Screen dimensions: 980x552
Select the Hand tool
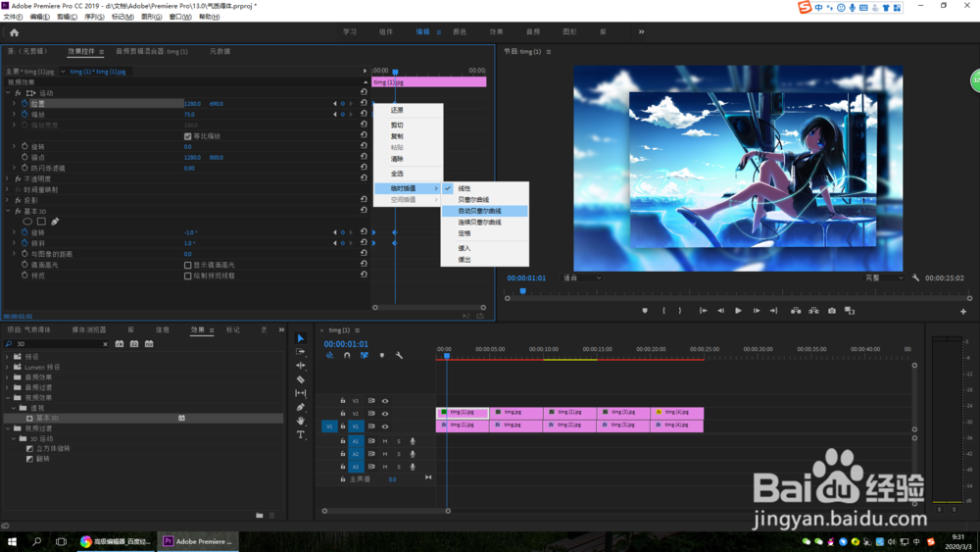[x=301, y=421]
